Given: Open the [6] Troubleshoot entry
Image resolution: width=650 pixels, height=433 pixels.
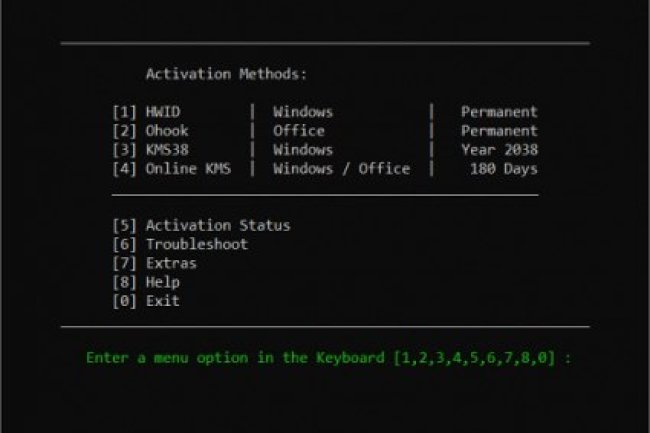Looking at the screenshot, I should [181, 244].
